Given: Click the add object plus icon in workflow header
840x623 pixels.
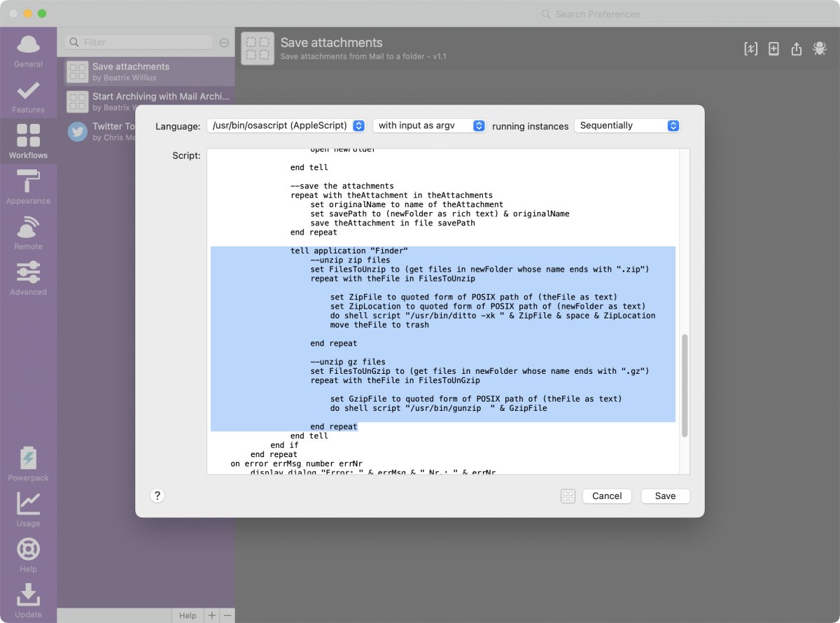Looking at the screenshot, I should click(x=773, y=48).
